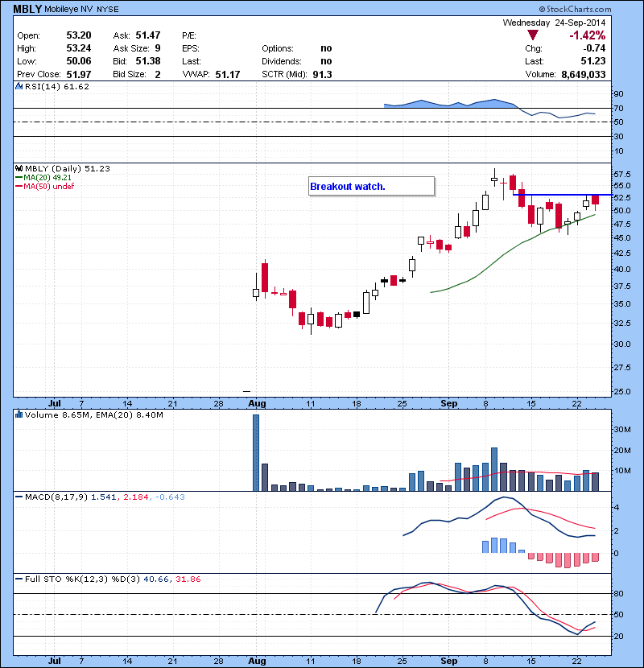Click the volume bars icon beside Volume 8.65M

19,414
